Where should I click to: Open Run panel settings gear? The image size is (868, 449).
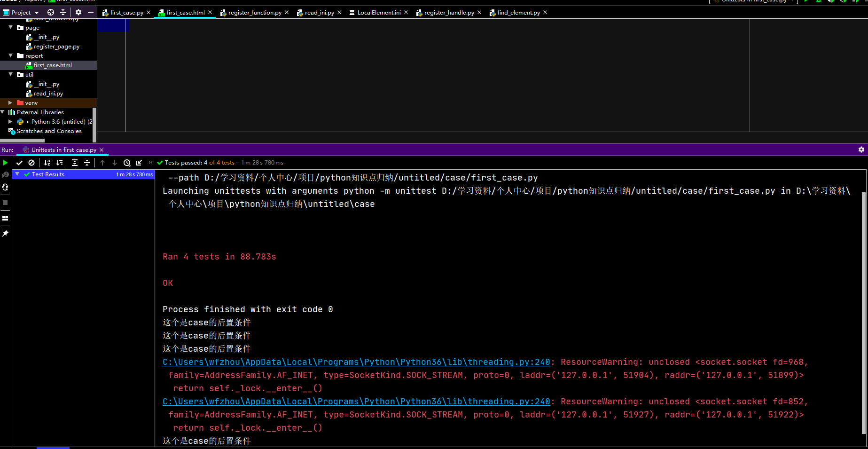tap(861, 150)
